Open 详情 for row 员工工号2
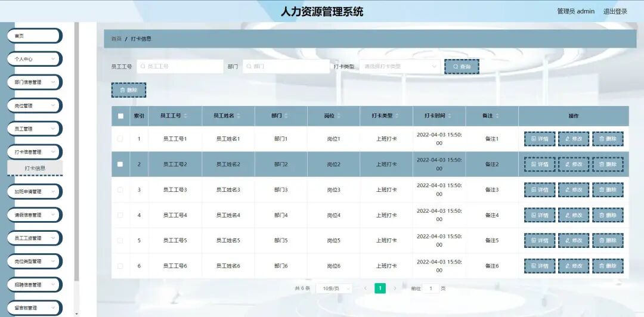Viewport: 644px width, 317px height. pyautogui.click(x=540, y=164)
